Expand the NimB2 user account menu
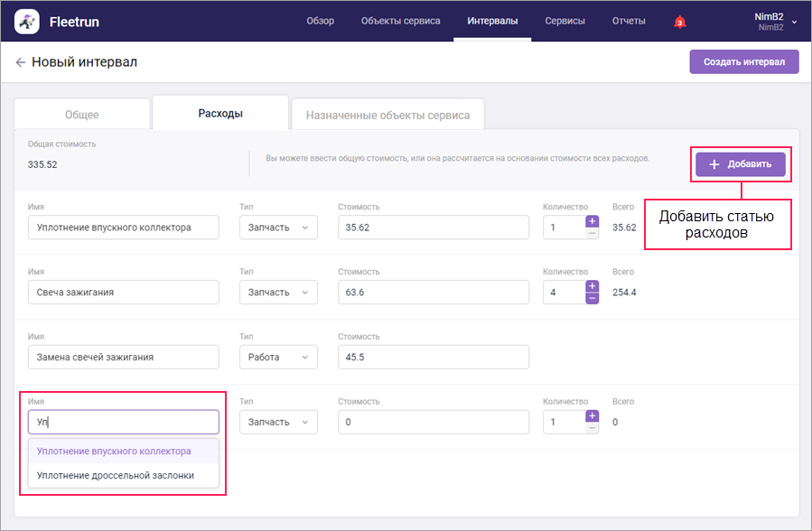 click(x=794, y=22)
